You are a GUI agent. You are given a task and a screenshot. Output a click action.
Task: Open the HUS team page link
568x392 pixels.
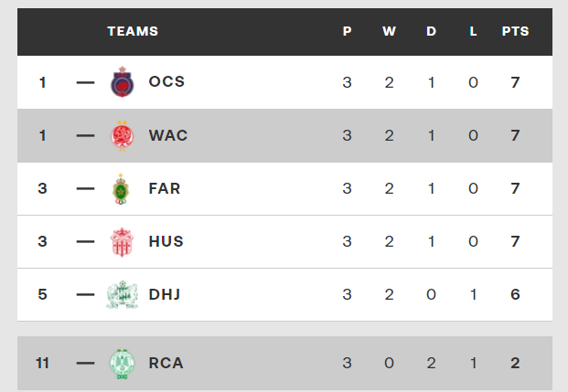(166, 241)
